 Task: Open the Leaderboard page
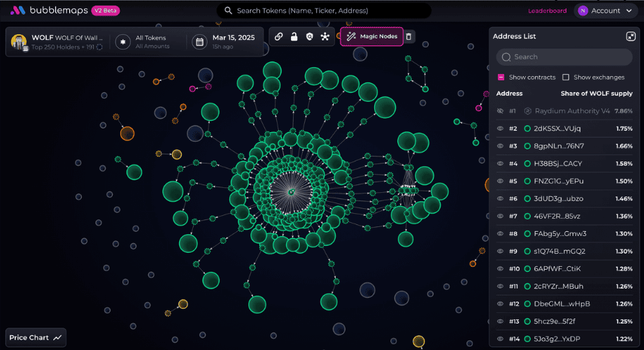pyautogui.click(x=547, y=10)
